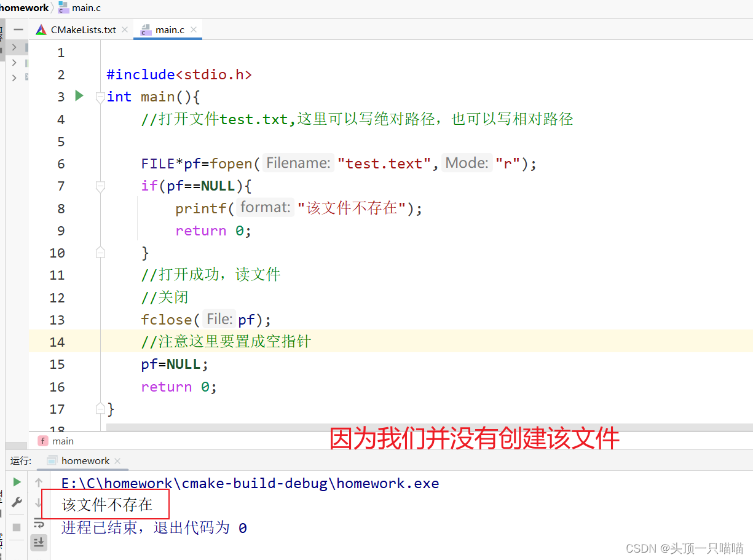The height and width of the screenshot is (560, 753).
Task: Open run configuration wrench settings
Action: pyautogui.click(x=17, y=502)
